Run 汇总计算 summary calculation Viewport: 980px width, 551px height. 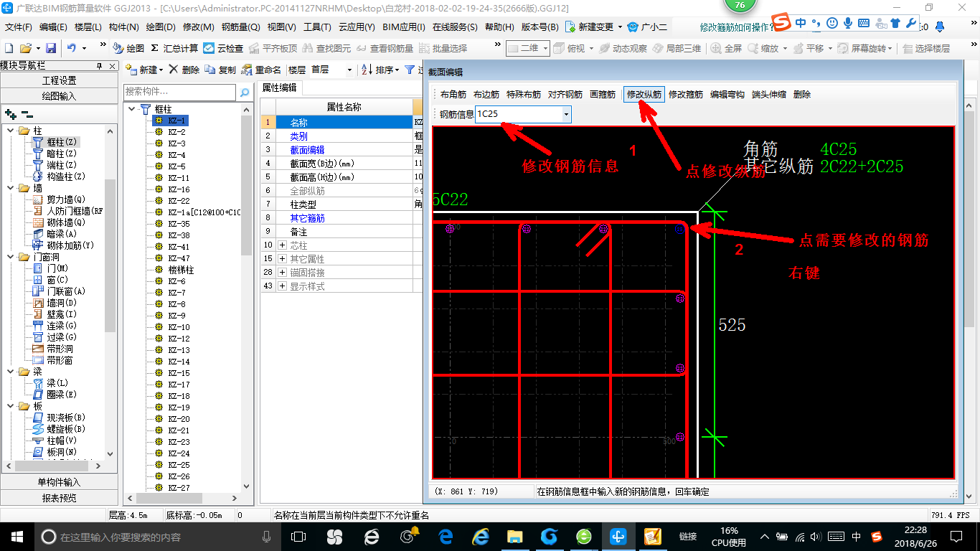click(174, 48)
